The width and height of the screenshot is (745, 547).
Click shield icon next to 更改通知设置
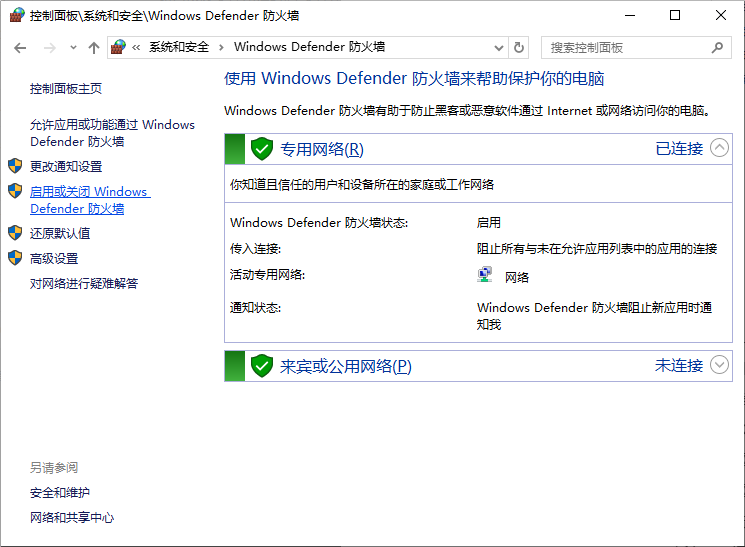[15, 166]
